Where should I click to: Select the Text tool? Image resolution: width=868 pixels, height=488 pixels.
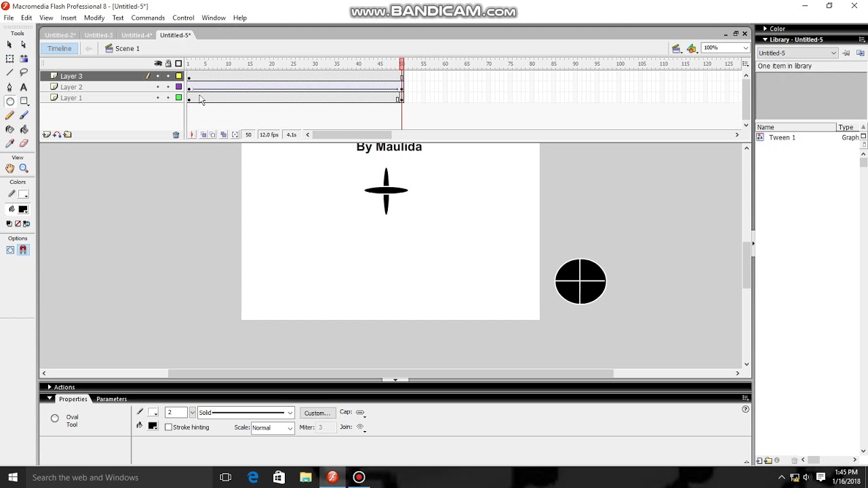point(24,87)
